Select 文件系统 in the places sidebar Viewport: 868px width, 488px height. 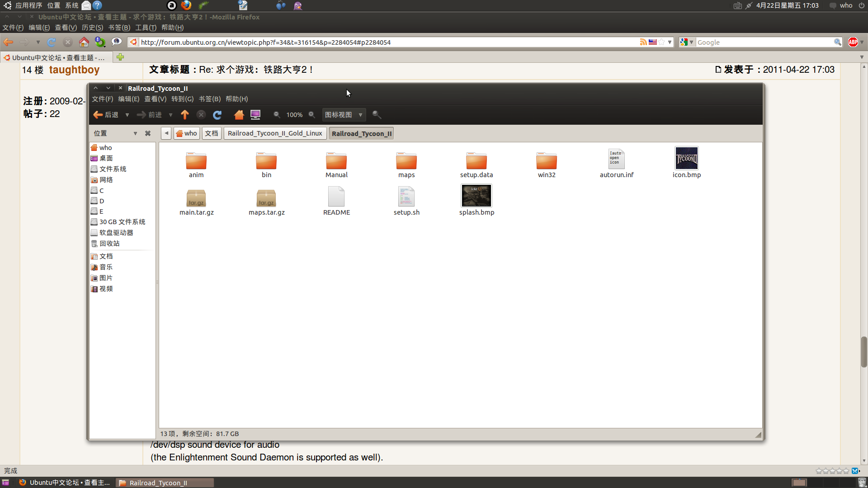coord(122,169)
